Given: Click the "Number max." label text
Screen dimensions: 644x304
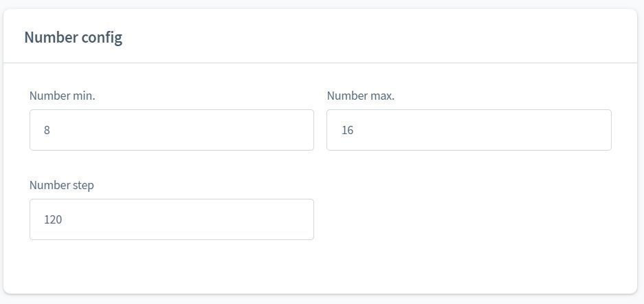Looking at the screenshot, I should [360, 96].
